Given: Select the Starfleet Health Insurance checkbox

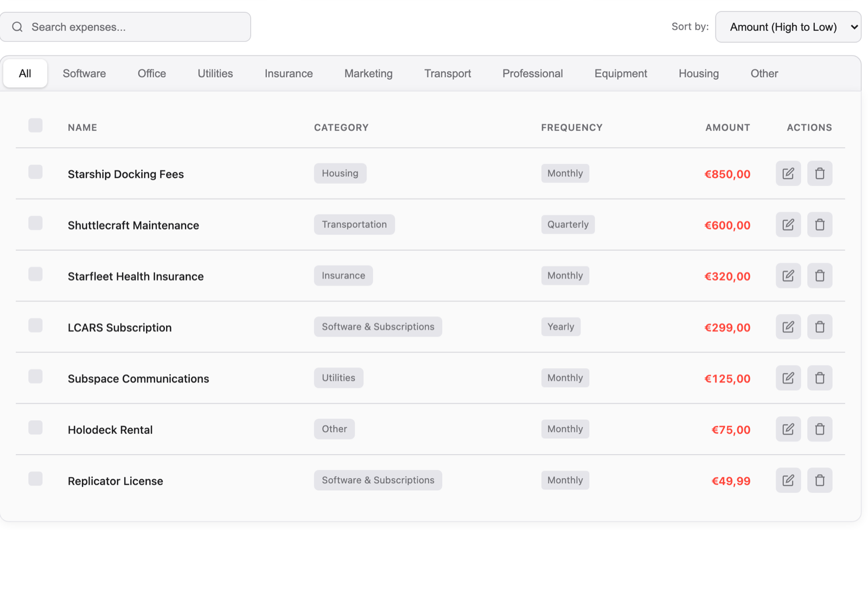Looking at the screenshot, I should click(x=35, y=274).
